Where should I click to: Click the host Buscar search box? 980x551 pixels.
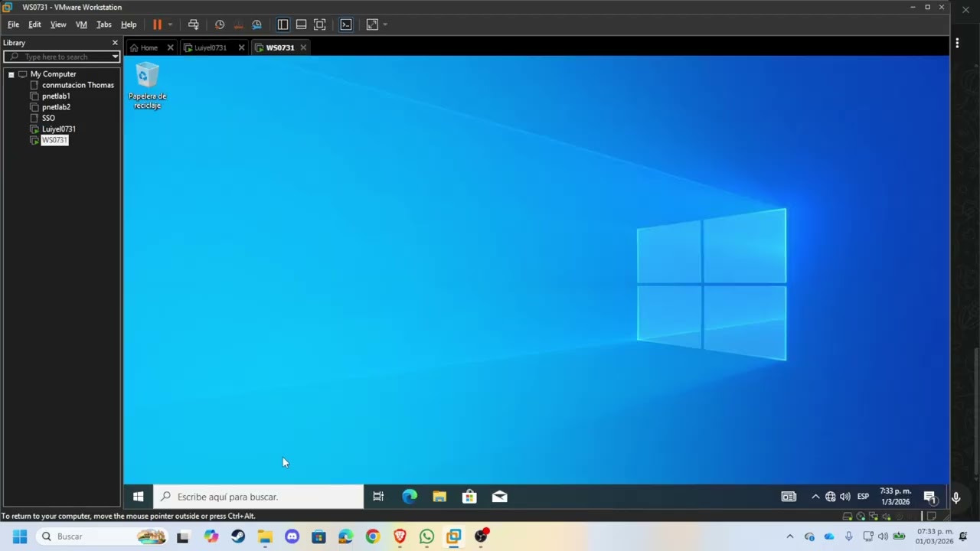coord(103,536)
